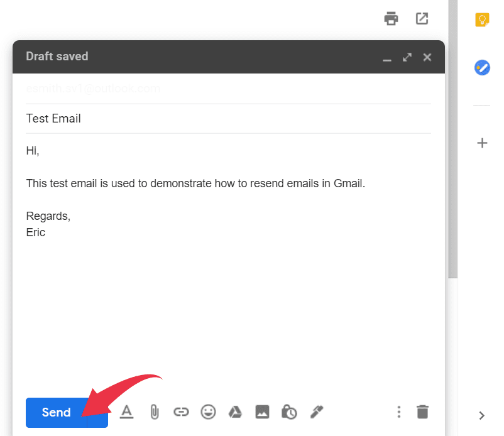The image size is (504, 436).
Task: Open email in new window icon
Action: click(x=422, y=19)
